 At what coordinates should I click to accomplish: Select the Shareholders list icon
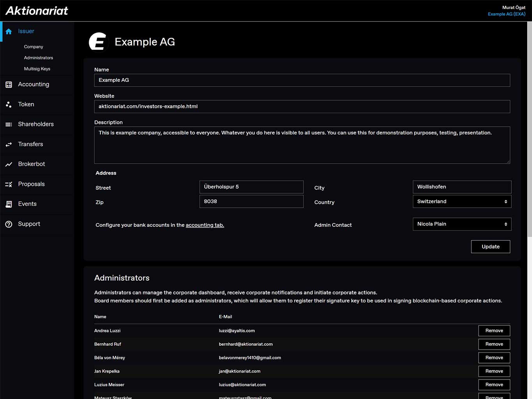(9, 124)
